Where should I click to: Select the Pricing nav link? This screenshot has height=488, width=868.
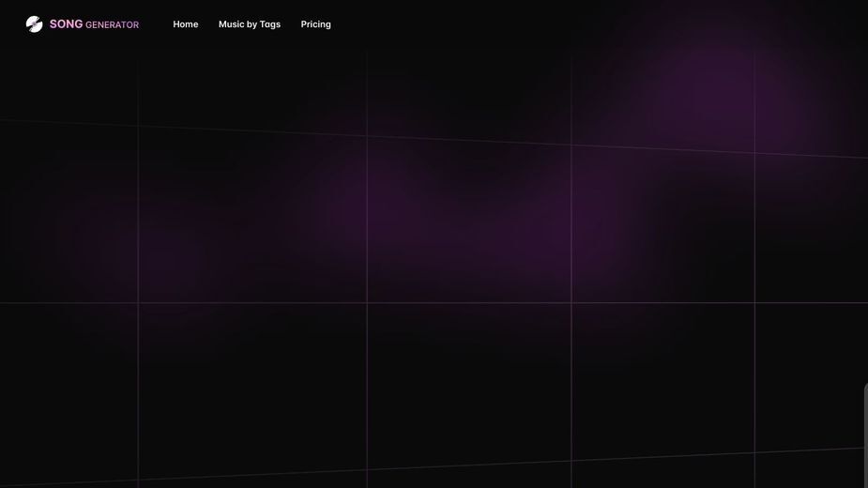point(315,24)
